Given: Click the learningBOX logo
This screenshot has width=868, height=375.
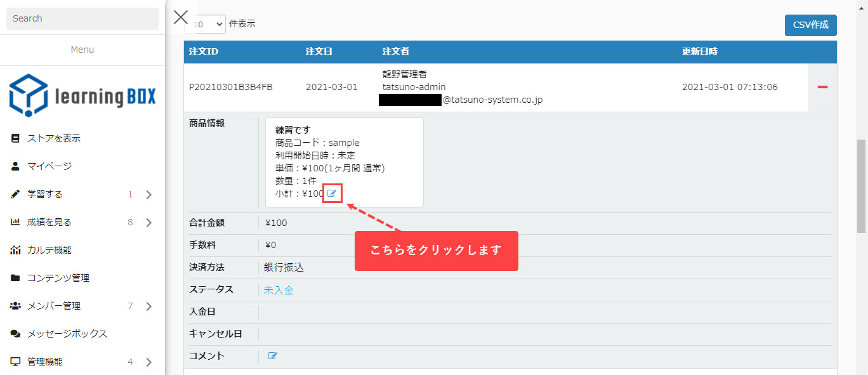Looking at the screenshot, I should pyautogui.click(x=82, y=96).
